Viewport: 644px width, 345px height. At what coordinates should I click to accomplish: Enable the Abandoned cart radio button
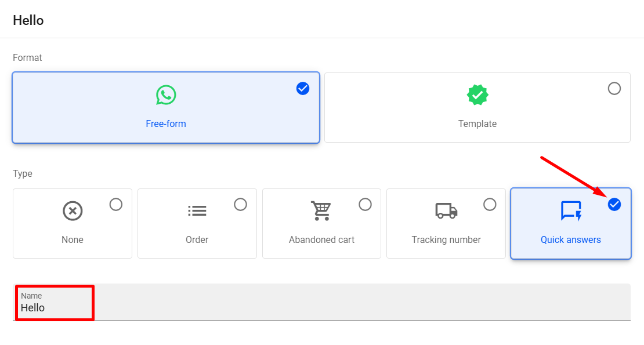click(x=365, y=205)
